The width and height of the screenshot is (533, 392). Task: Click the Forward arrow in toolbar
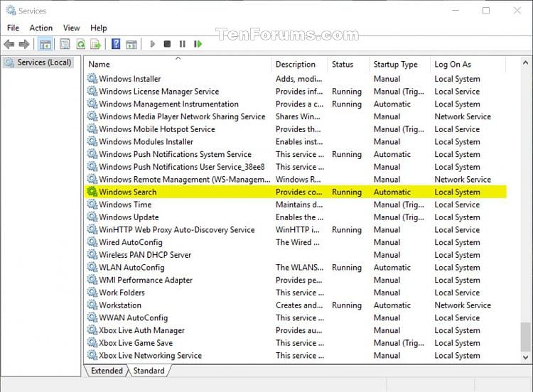point(24,44)
